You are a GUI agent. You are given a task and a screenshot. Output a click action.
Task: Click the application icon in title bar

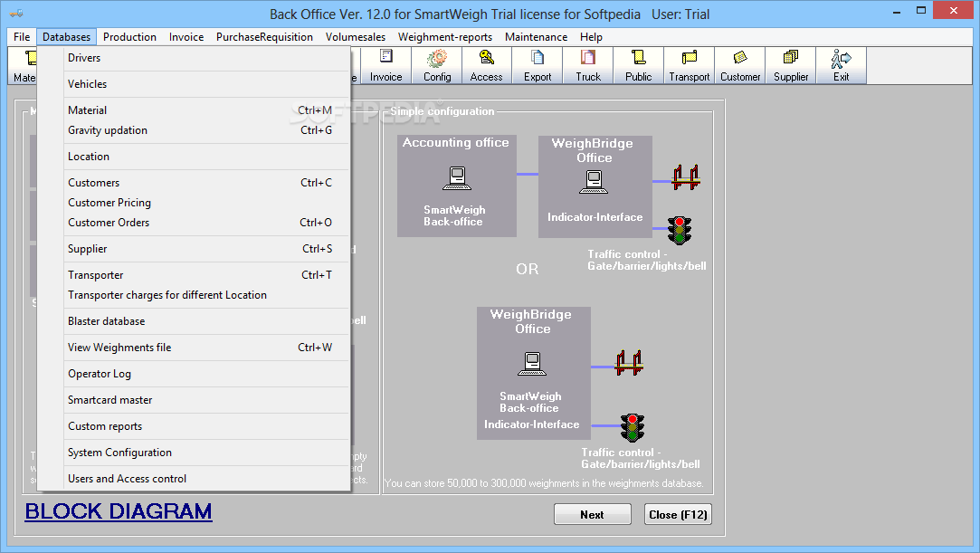(16, 13)
